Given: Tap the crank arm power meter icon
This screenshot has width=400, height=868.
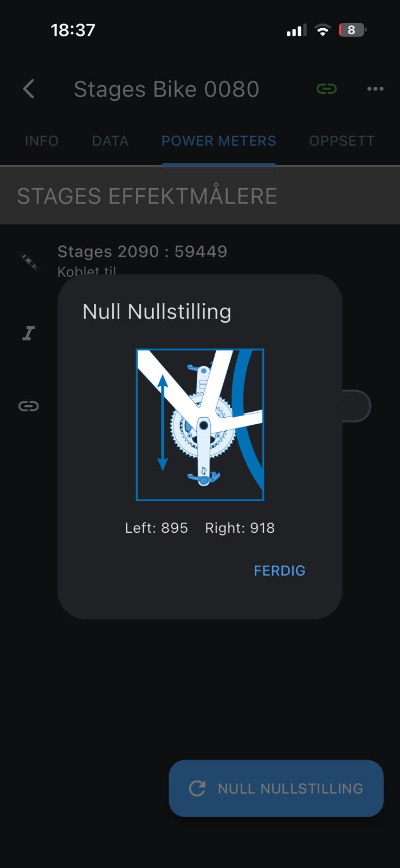Looking at the screenshot, I should click(29, 261).
